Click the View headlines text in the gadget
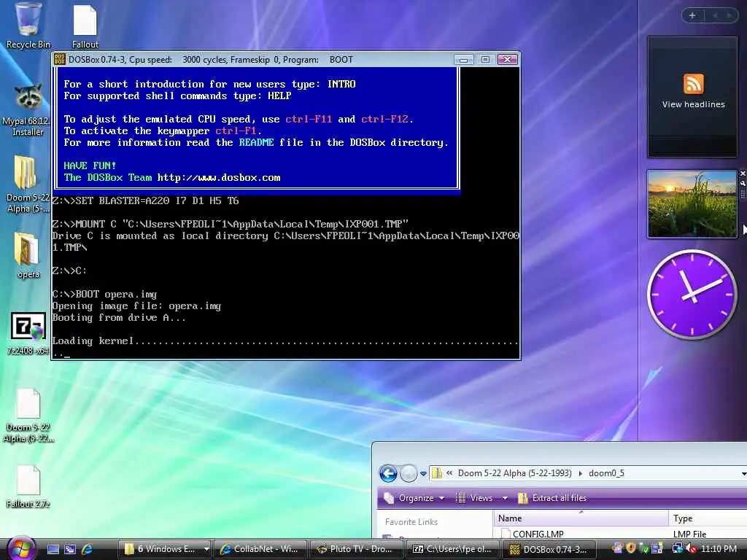The width and height of the screenshot is (747, 560). point(693,104)
